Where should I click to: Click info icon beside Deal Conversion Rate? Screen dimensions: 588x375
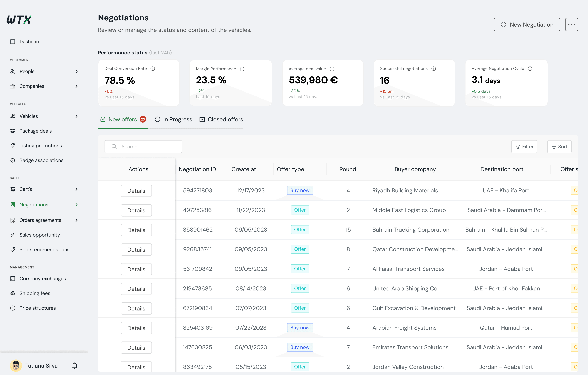coord(153,69)
